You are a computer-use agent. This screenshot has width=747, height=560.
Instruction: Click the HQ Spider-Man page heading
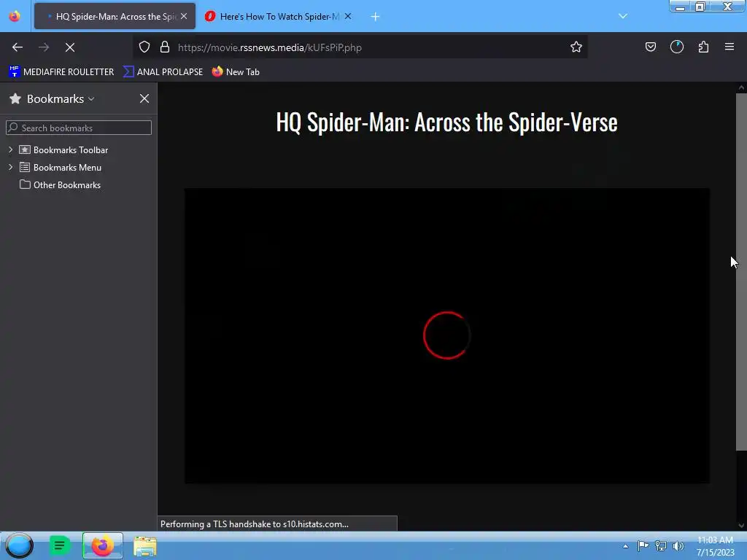(447, 122)
